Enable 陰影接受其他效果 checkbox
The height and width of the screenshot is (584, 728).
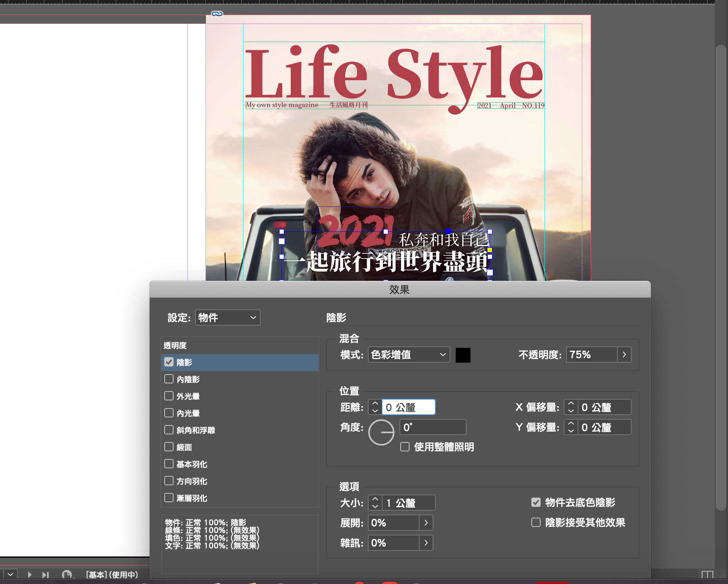pyautogui.click(x=536, y=522)
